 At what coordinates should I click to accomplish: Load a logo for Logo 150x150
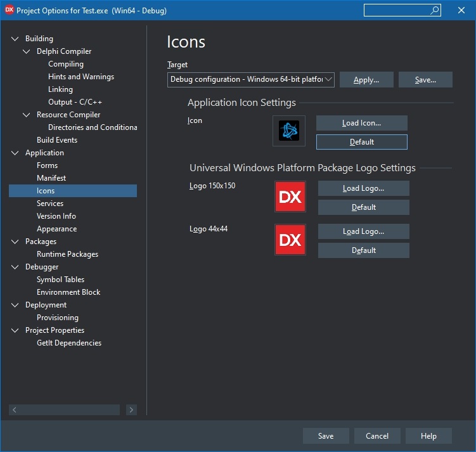(364, 188)
